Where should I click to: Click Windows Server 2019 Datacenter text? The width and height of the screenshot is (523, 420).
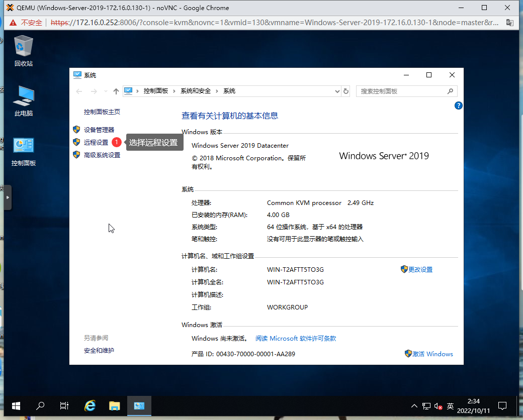(x=240, y=145)
